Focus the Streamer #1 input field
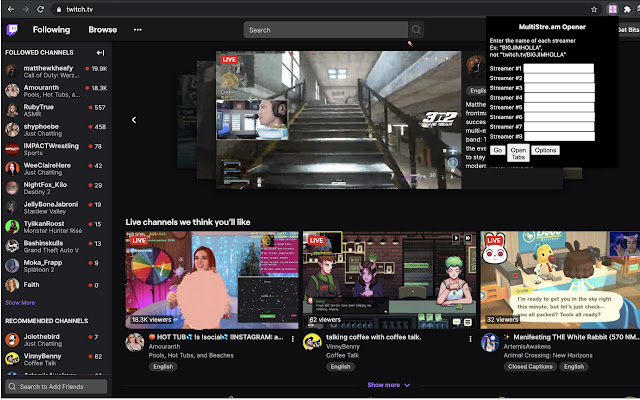Viewport: 640px width, 400px height. click(559, 68)
